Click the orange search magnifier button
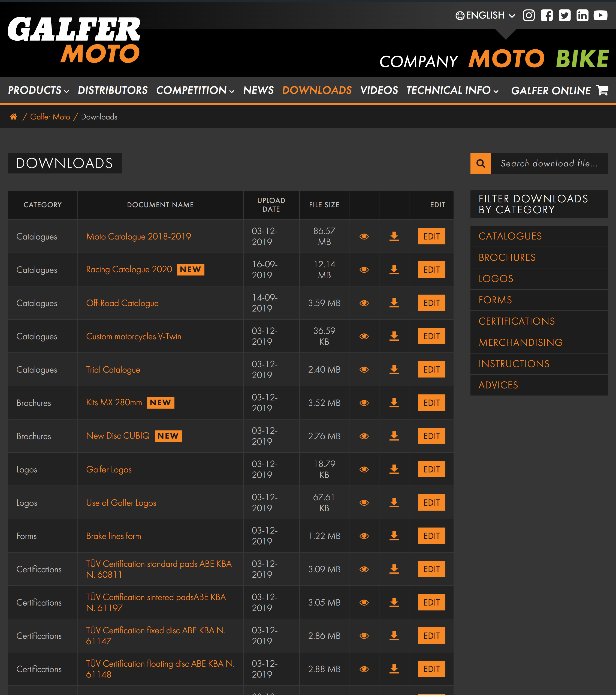Screen dimensions: 616x695 481,164
